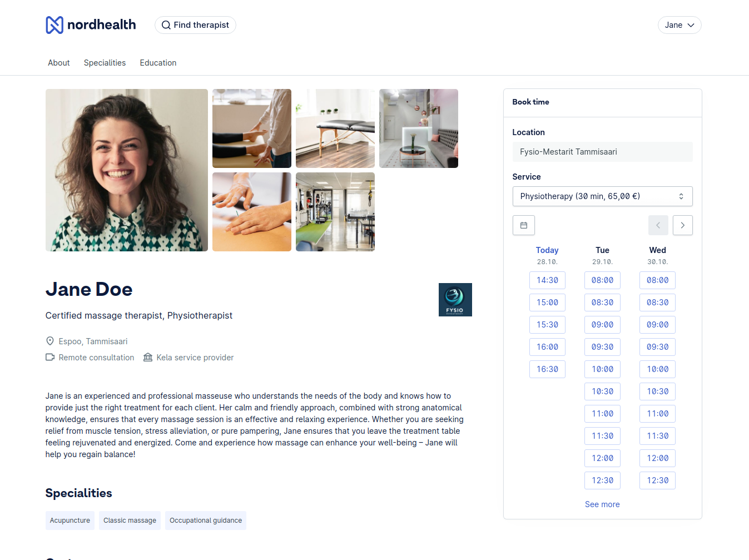749x560 pixels.
Task: Switch to the Specialities tab
Action: (105, 63)
